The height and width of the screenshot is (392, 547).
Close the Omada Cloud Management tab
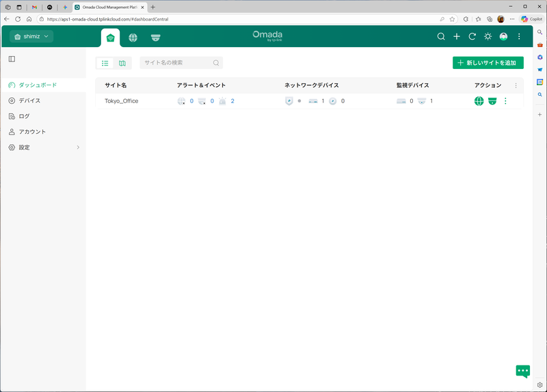click(142, 7)
